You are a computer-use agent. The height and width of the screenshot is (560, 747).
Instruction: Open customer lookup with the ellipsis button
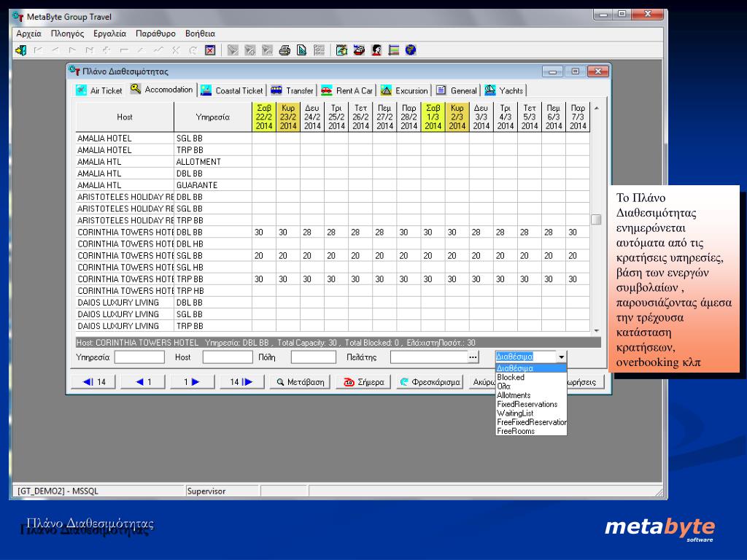473,357
